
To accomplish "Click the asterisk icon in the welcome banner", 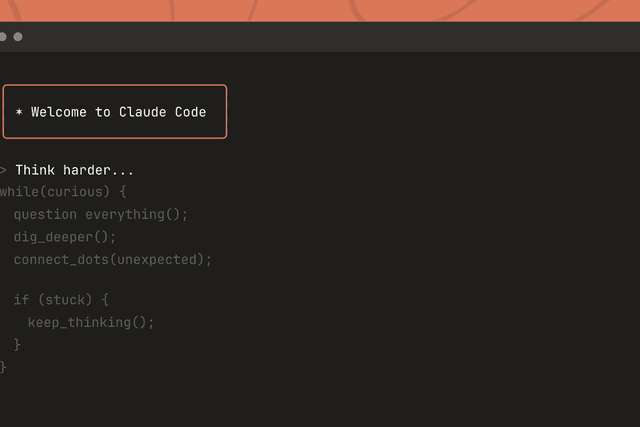I will coord(19,113).
